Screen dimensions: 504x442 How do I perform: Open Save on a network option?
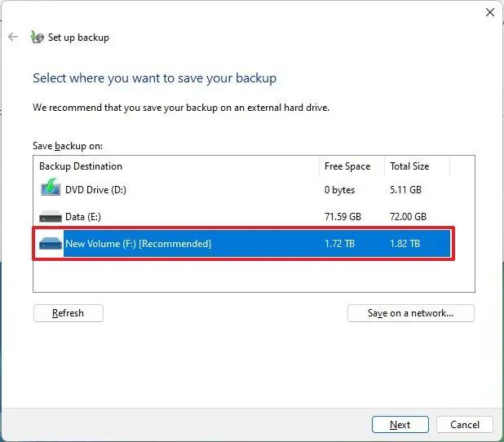(410, 313)
